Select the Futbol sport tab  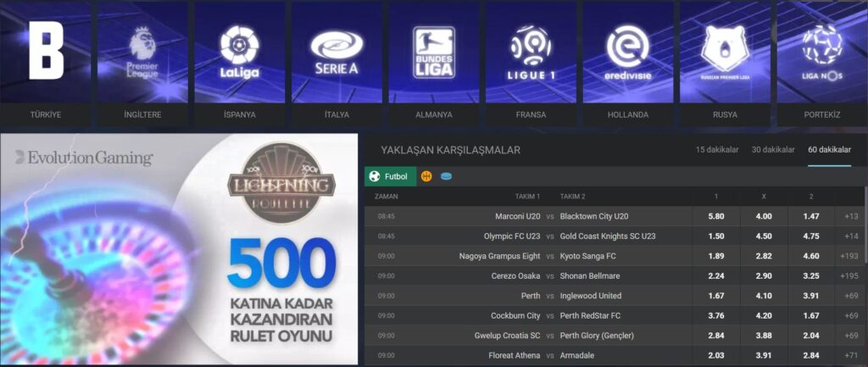click(390, 176)
